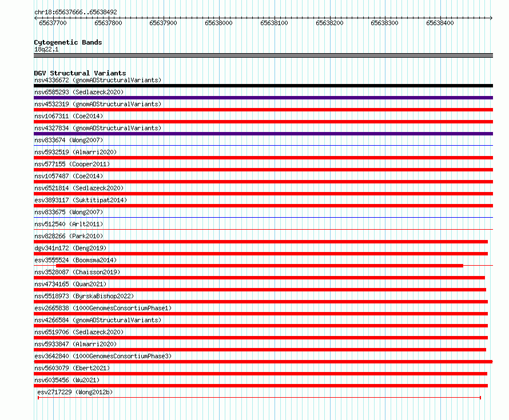Select nsv512540 (Arlt2011) text
Viewport: 509px width, 420px height.
tap(69, 224)
